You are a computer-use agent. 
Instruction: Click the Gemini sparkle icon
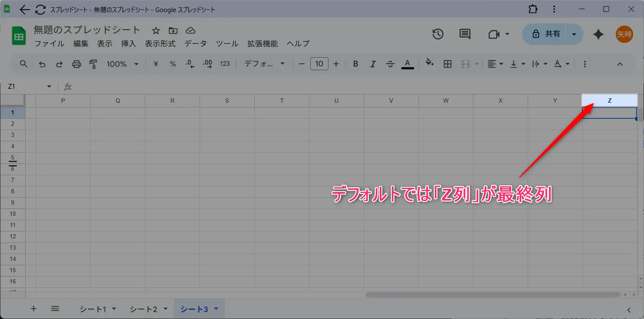[x=598, y=34]
